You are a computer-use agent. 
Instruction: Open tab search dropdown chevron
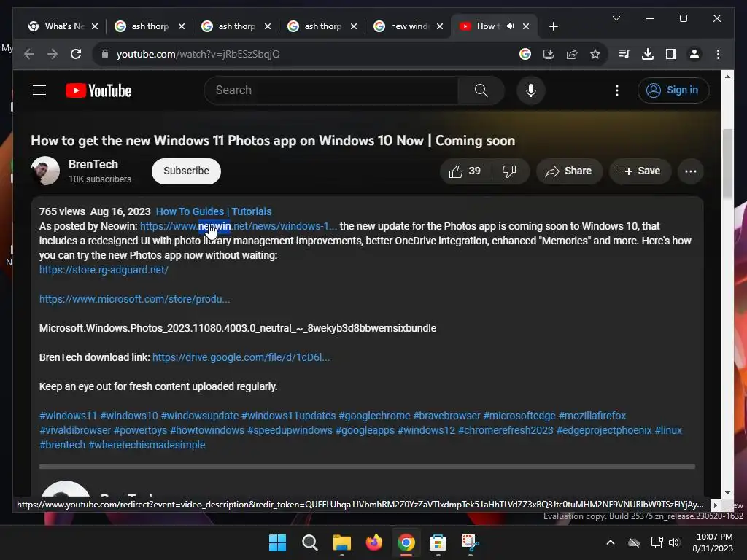click(616, 18)
